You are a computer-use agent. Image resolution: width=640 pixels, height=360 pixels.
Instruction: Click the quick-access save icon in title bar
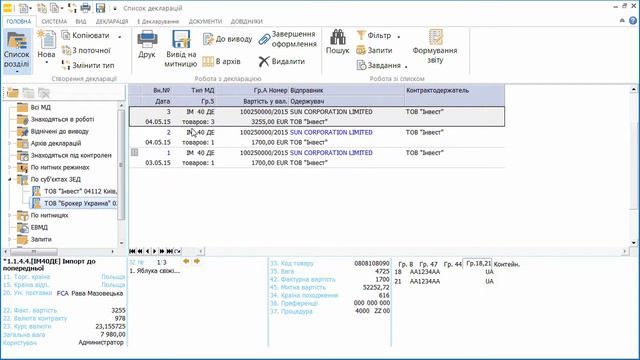pos(100,8)
